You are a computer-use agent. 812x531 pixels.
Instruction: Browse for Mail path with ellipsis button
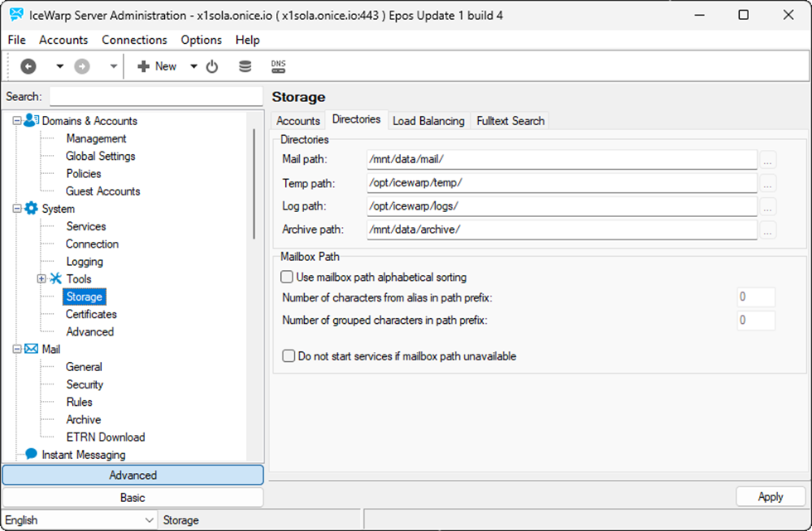click(x=767, y=161)
